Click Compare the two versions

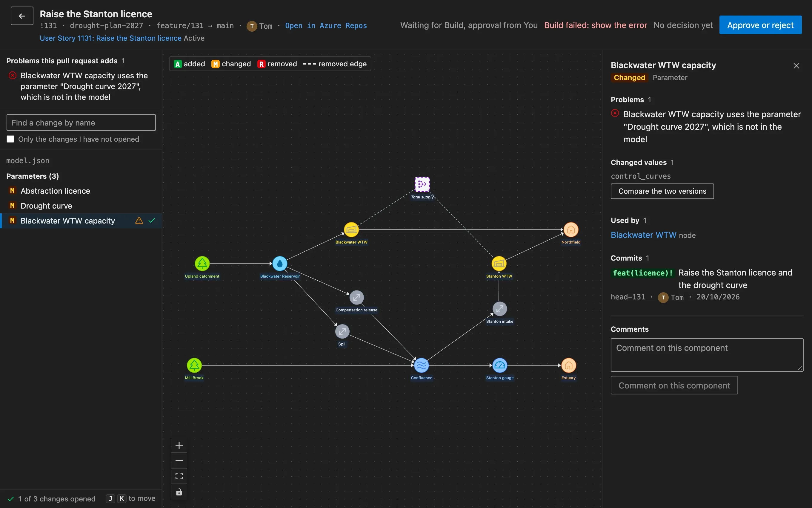point(662,191)
